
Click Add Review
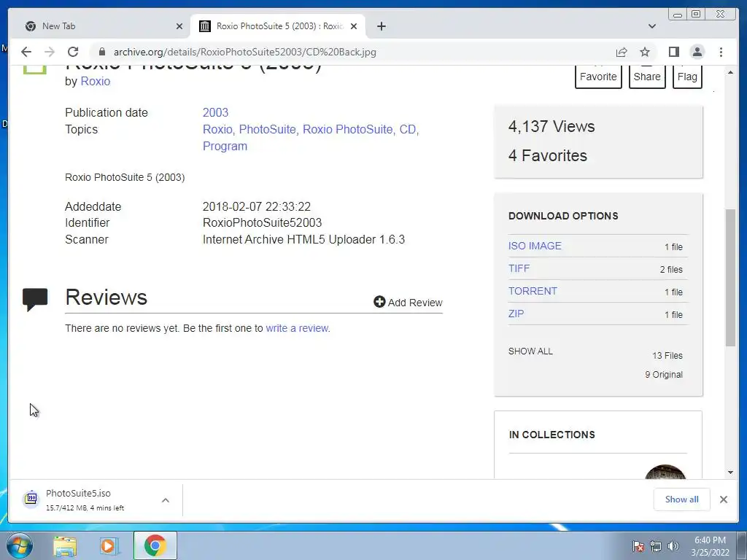click(409, 303)
